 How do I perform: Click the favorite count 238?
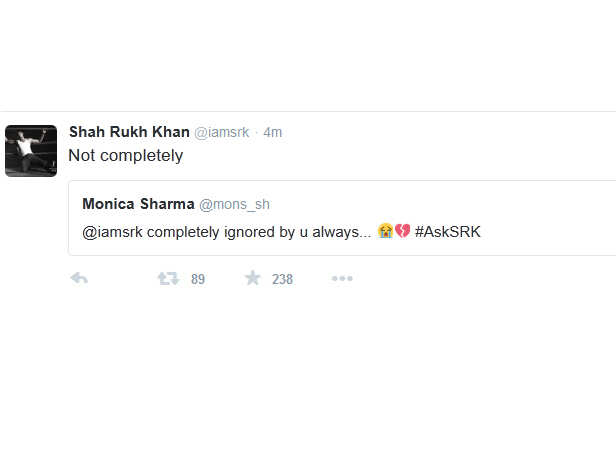point(282,279)
